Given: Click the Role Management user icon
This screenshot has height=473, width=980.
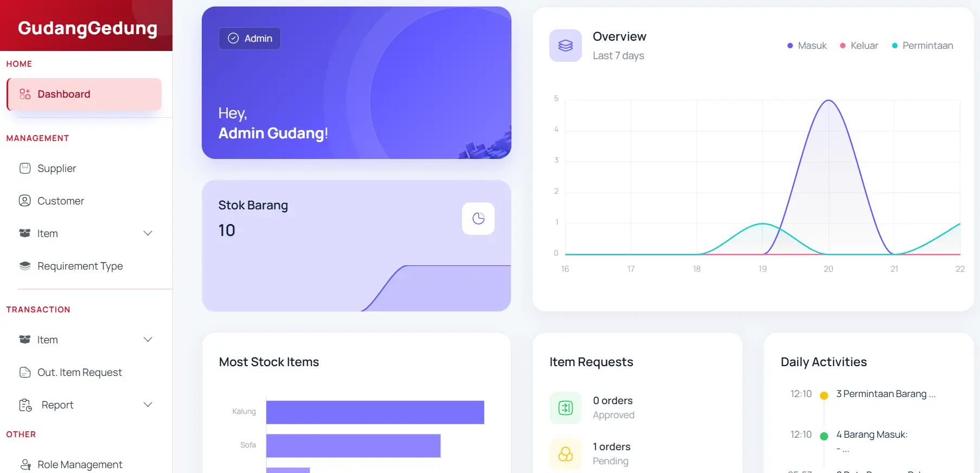Looking at the screenshot, I should click(25, 465).
